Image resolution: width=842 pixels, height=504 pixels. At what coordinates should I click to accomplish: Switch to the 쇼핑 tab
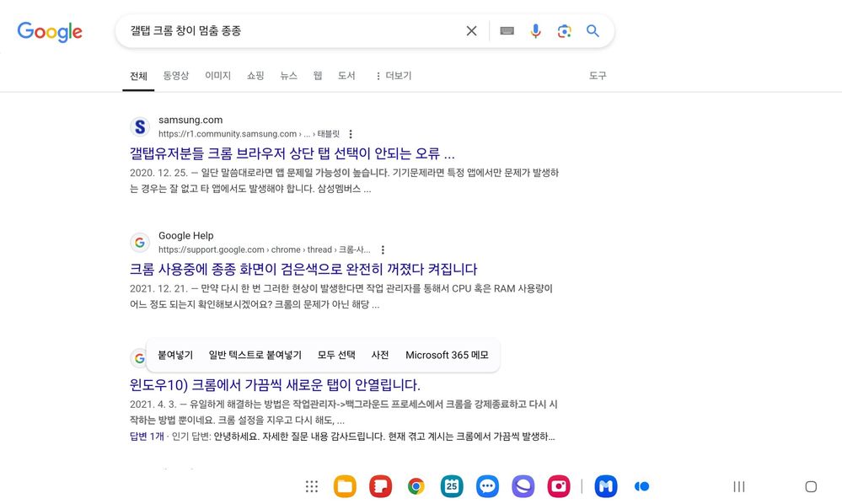[255, 76]
